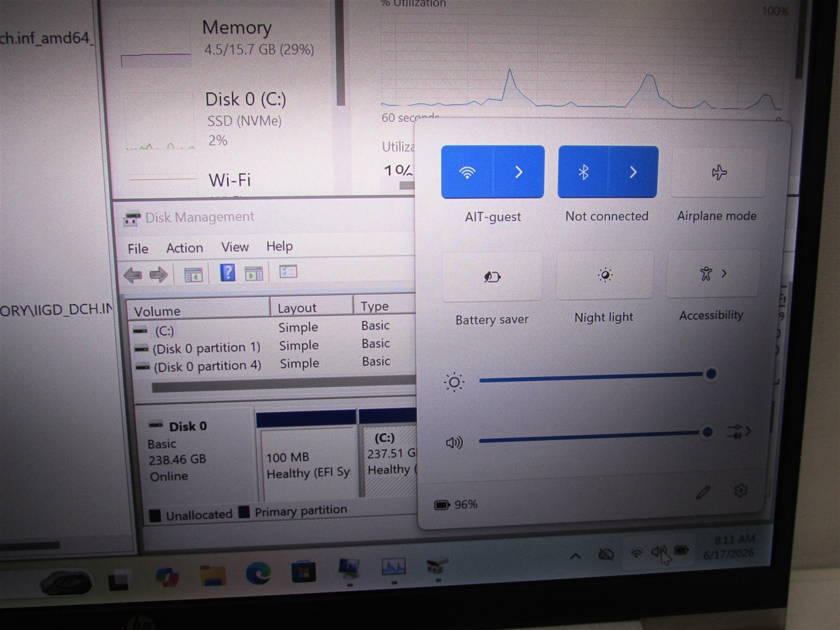Image resolution: width=840 pixels, height=630 pixels.
Task: Toggle Bluetooth on or off
Action: click(583, 172)
